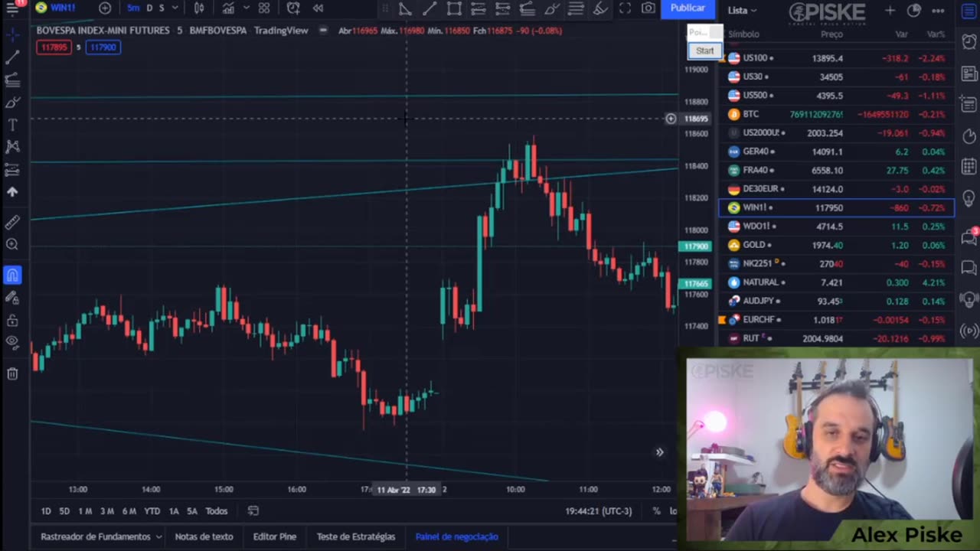The width and height of the screenshot is (980, 551).
Task: Open the Lista watchlist dropdown
Action: click(742, 11)
